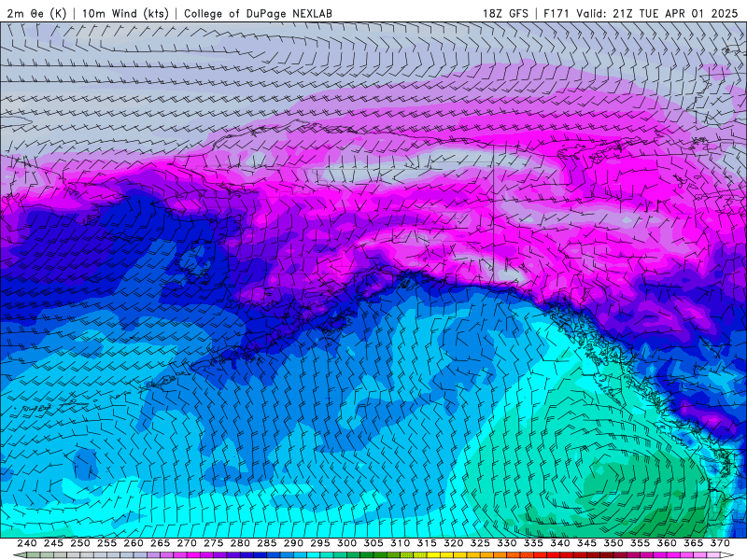
Task: Click the 300 value on the color scale
Action: click(x=346, y=543)
